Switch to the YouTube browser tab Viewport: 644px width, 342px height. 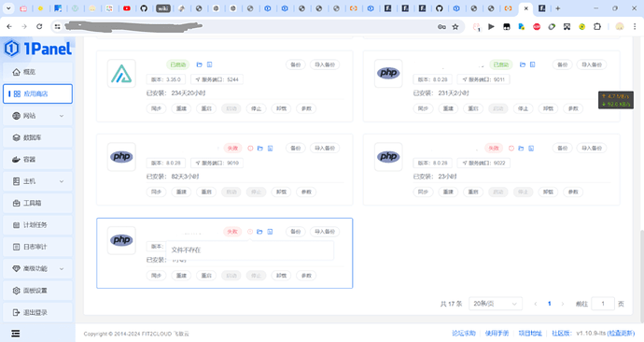(x=127, y=8)
